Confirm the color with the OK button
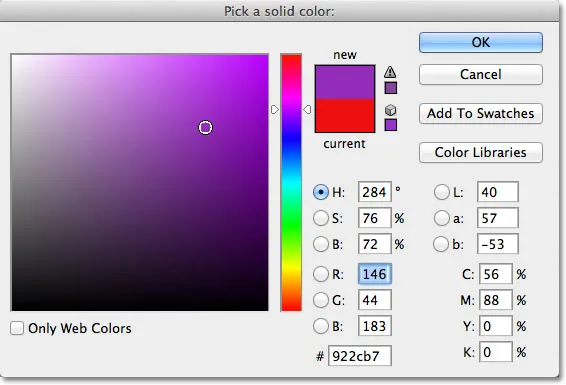Screen dimensions: 566x385 [481, 42]
